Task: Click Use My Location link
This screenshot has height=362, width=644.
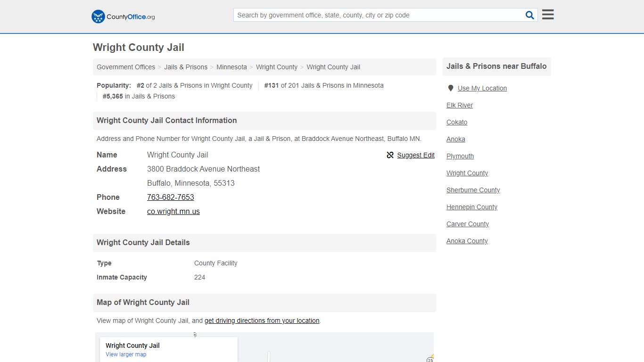Action: 482,88
